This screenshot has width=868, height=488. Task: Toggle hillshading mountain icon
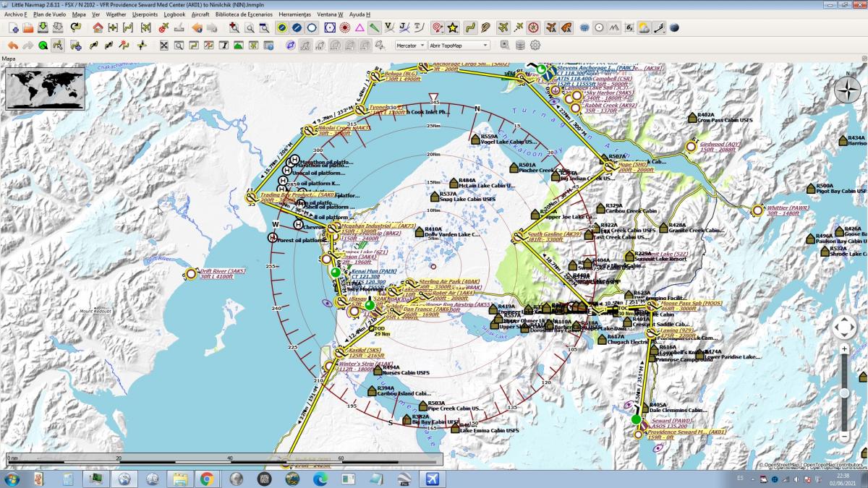(614, 27)
